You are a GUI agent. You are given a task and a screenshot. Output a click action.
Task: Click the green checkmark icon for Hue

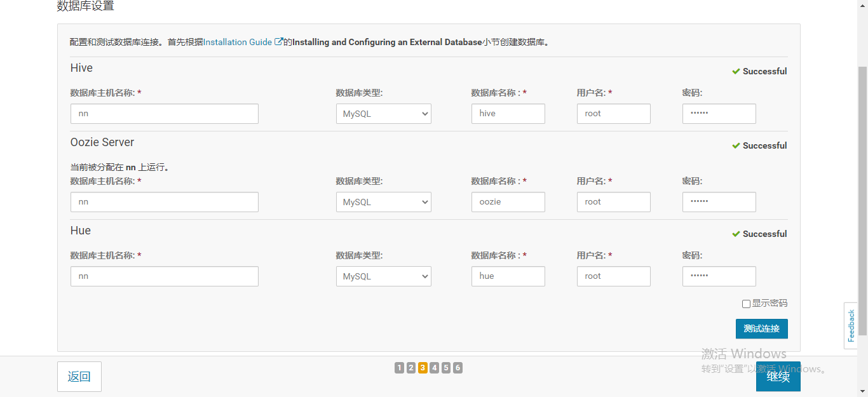coord(736,234)
